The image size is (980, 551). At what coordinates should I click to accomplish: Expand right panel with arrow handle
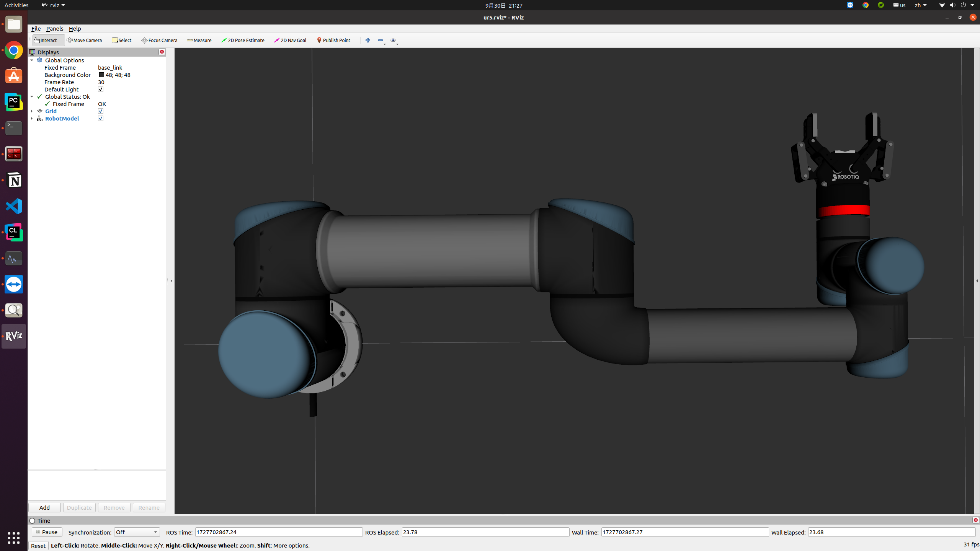click(x=977, y=281)
